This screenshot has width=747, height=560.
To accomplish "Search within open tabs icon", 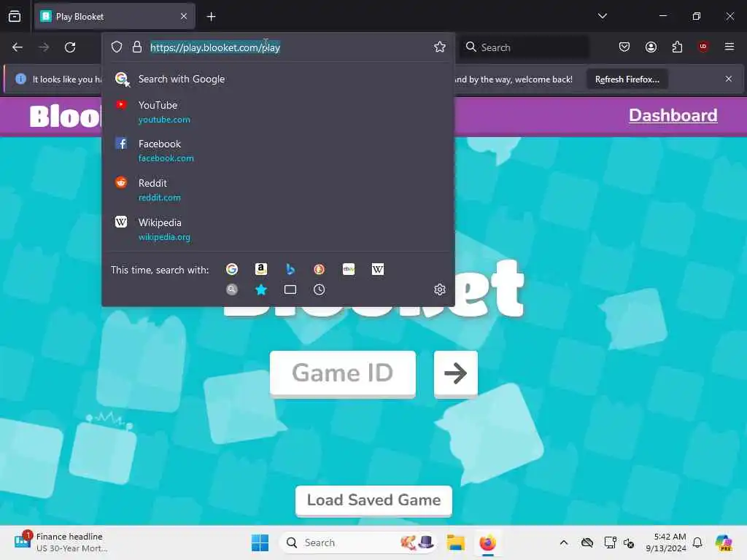I will (290, 289).
